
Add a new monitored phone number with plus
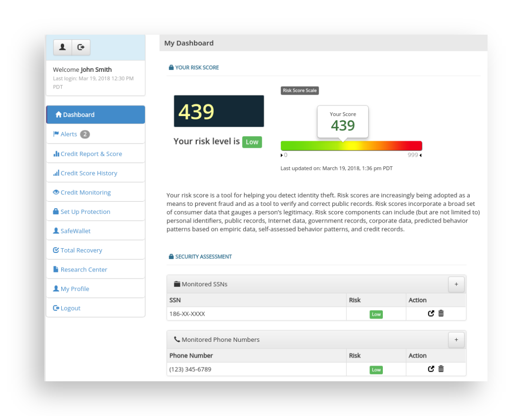[456, 340]
